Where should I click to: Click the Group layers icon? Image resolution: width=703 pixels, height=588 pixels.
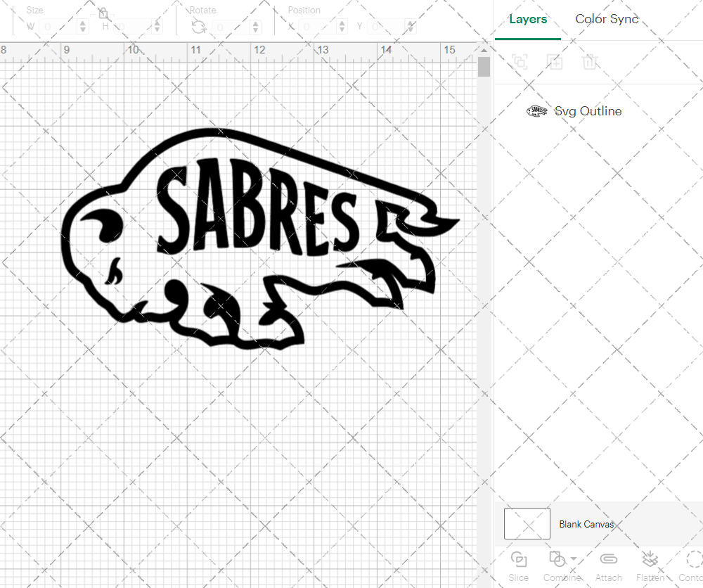(x=520, y=61)
